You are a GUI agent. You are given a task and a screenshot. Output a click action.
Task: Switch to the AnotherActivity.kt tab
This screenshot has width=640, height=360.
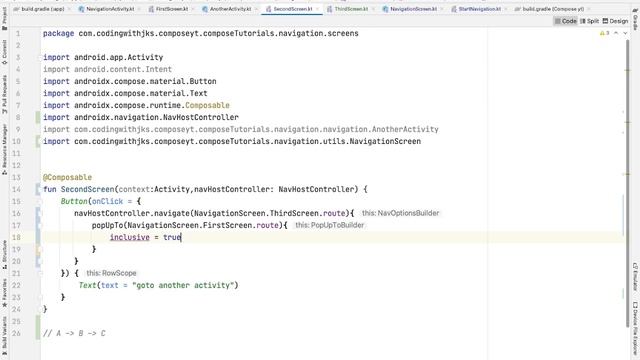tap(230, 9)
